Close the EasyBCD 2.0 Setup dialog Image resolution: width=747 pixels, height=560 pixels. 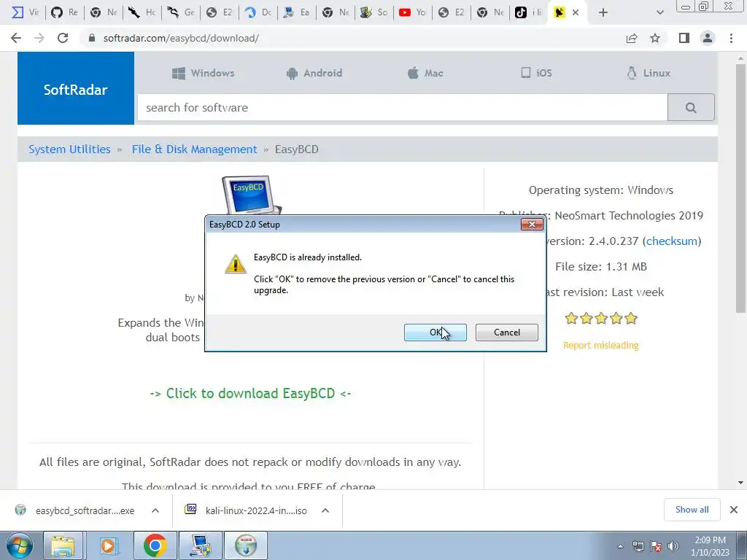click(x=532, y=225)
